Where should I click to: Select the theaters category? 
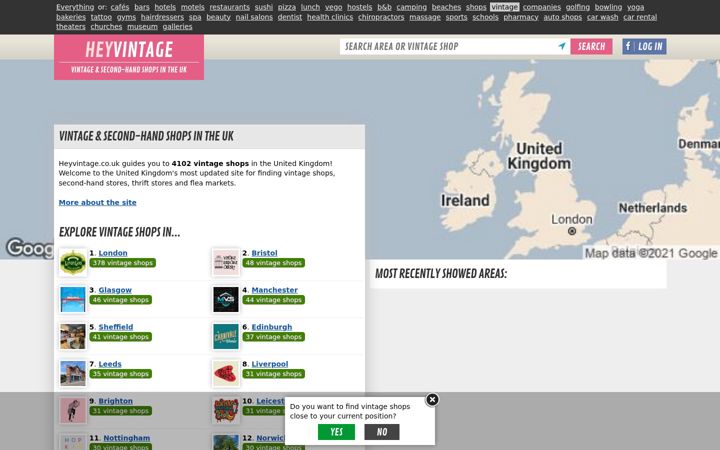71,27
